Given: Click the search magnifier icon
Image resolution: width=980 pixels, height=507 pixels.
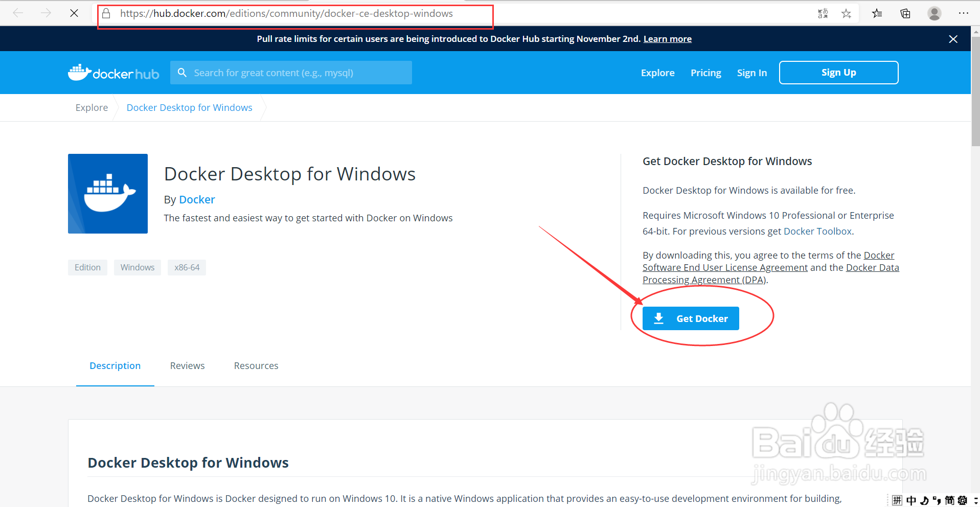Looking at the screenshot, I should 182,73.
